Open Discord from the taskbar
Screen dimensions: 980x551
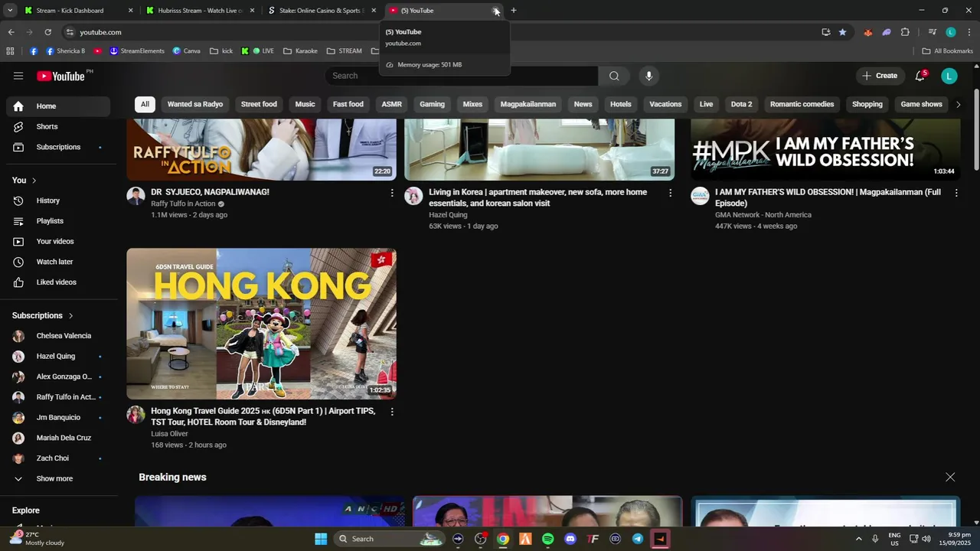tap(570, 539)
